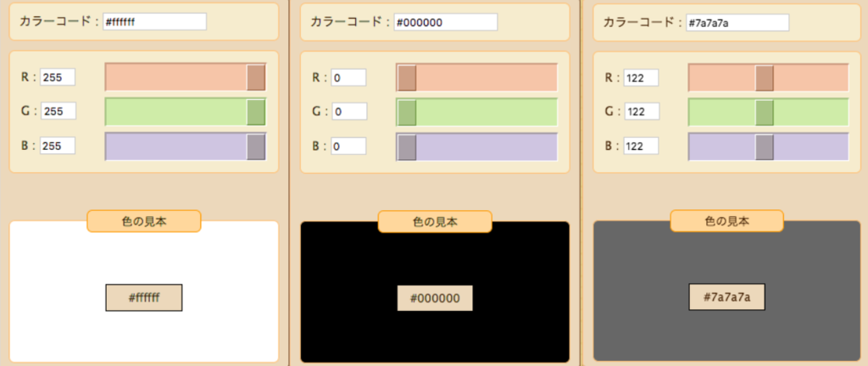
Task: Click the 'R :' label beside value 255
Action: click(28, 77)
